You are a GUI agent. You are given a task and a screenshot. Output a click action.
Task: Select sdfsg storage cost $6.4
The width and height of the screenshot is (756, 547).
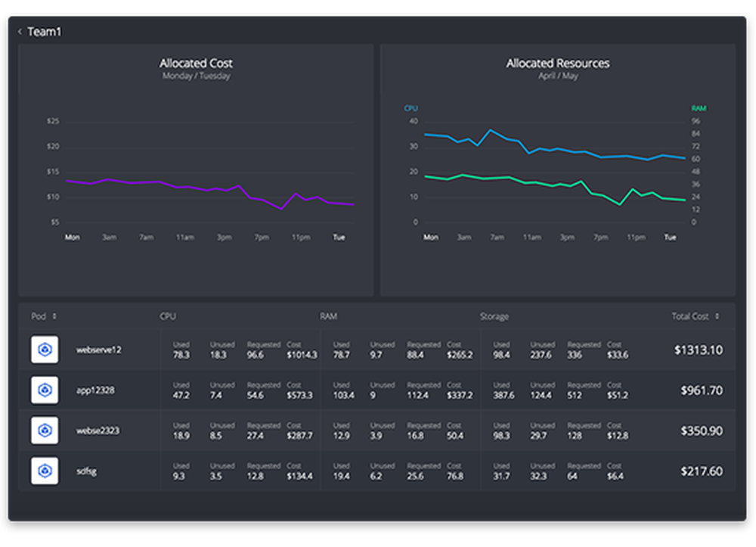click(x=615, y=477)
